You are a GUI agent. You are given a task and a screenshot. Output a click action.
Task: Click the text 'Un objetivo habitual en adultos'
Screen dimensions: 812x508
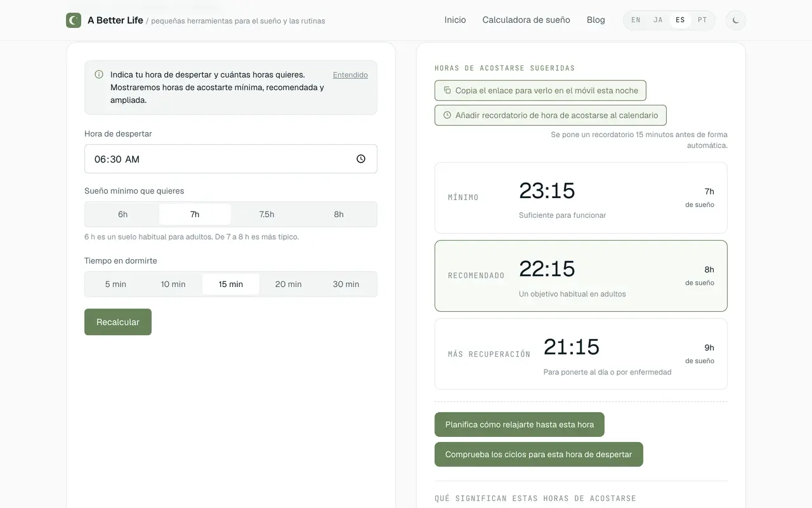(572, 294)
